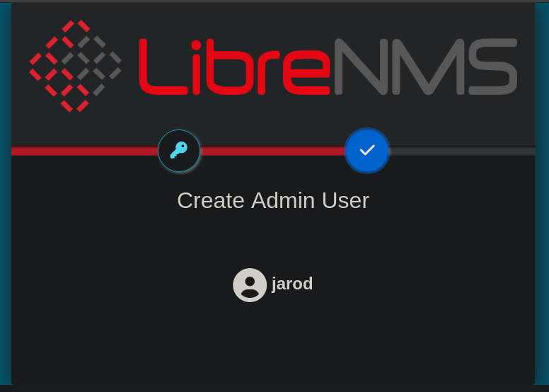Click the username text "jarod"
Viewport: 549px width, 392px height.
[x=292, y=284]
